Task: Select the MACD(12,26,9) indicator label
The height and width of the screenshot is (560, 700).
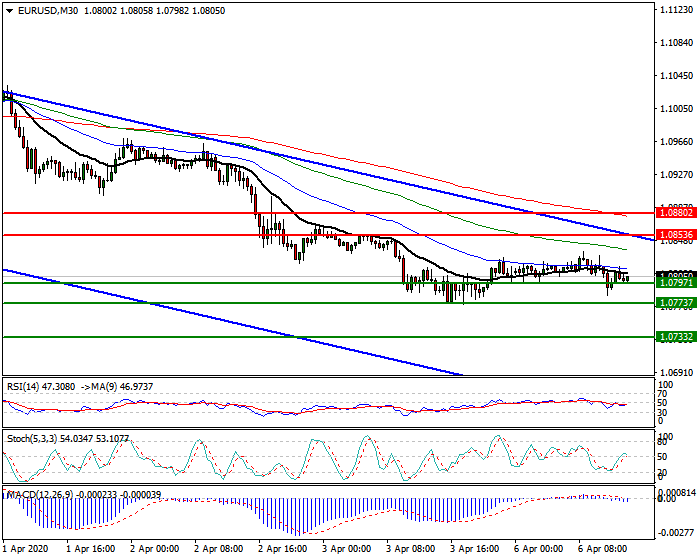Action: (40, 495)
